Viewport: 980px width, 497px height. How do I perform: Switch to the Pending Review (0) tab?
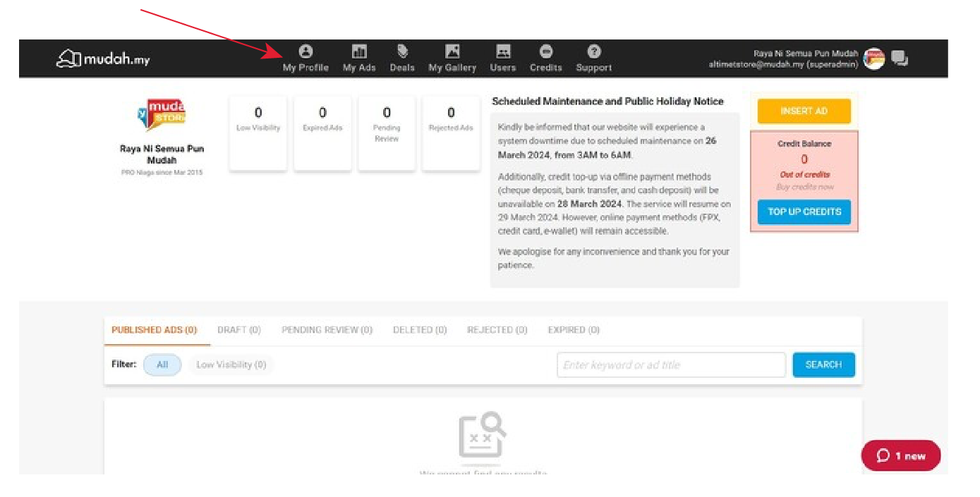pos(327,330)
